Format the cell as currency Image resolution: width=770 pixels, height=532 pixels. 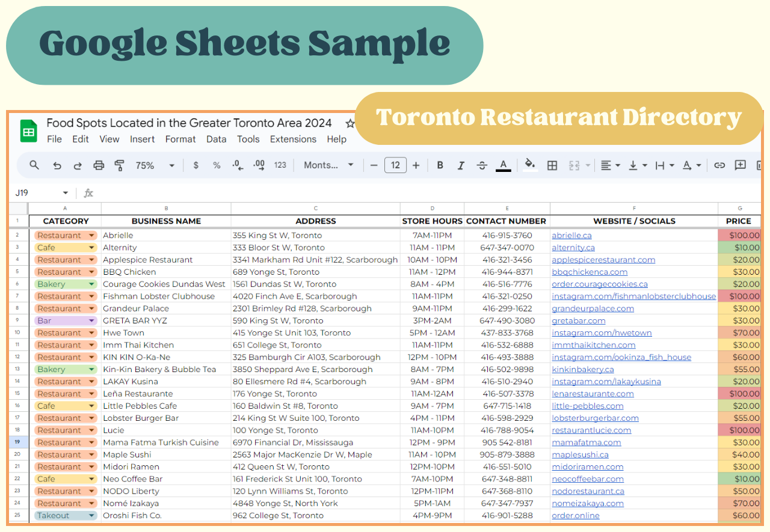coord(196,165)
